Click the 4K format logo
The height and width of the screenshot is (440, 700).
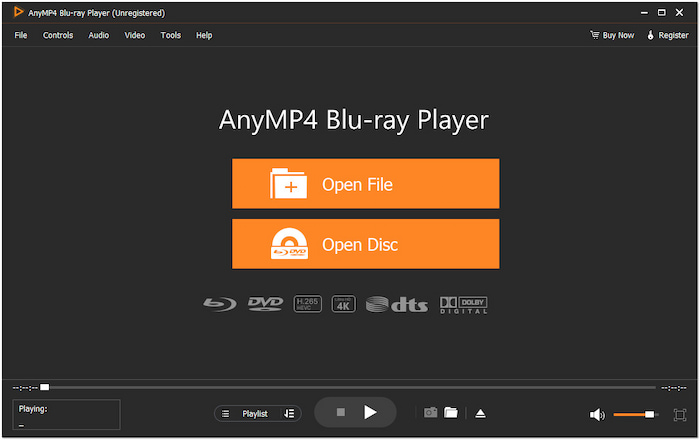[343, 304]
